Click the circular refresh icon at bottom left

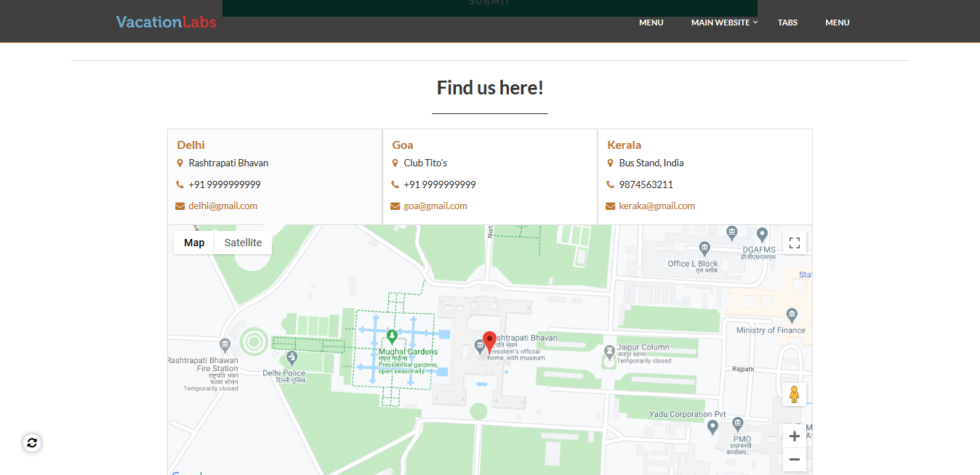tap(31, 442)
